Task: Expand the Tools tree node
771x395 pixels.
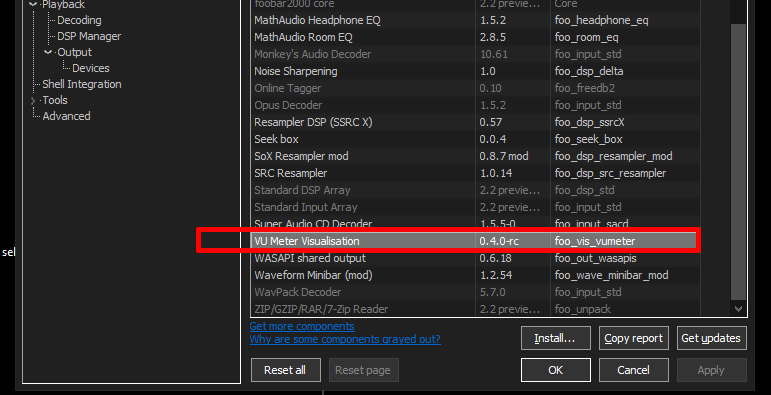Action: tap(33, 100)
